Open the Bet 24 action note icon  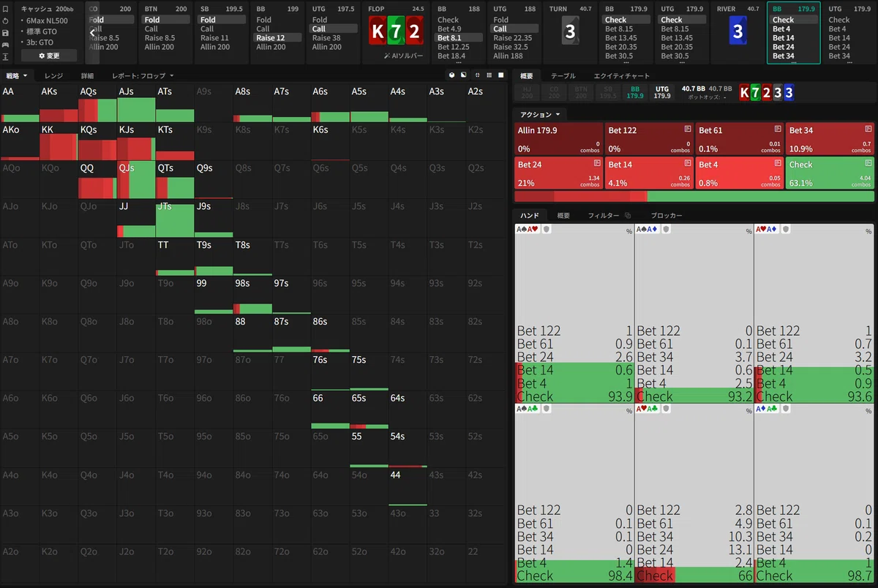[x=597, y=163]
